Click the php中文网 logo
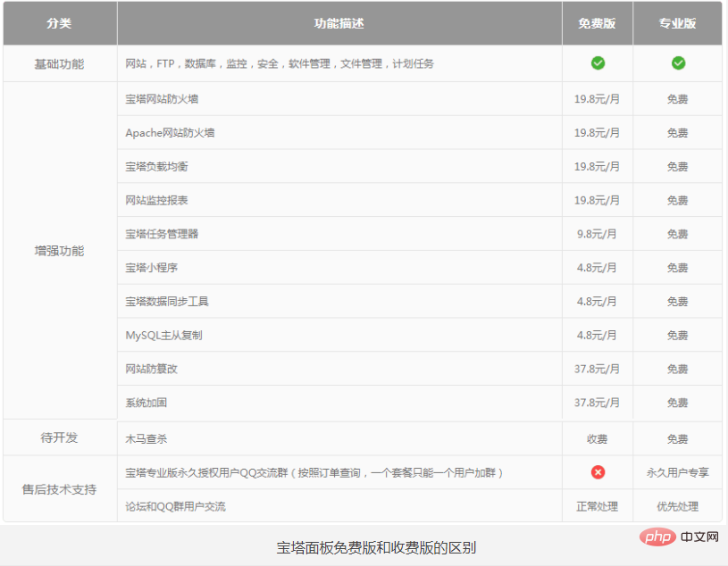The image size is (728, 566). 679,537
